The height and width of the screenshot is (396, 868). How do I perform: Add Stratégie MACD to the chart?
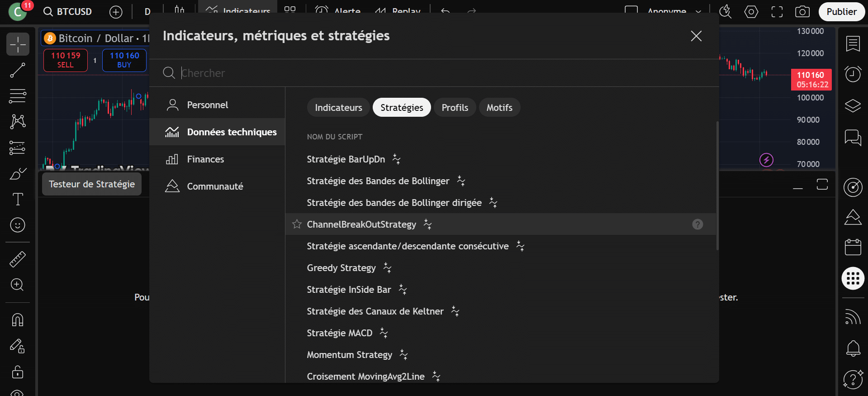coord(339,333)
